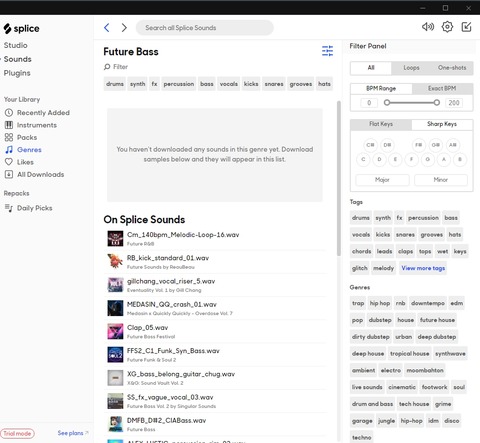Click Clap_05.wav sample thumbnail
The image size is (480, 443).
[x=115, y=331]
